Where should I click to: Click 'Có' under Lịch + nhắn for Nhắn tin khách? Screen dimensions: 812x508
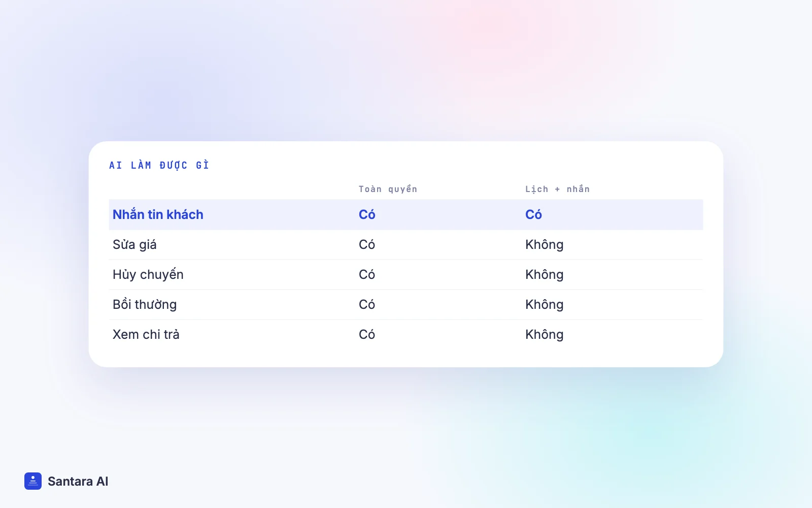(533, 214)
